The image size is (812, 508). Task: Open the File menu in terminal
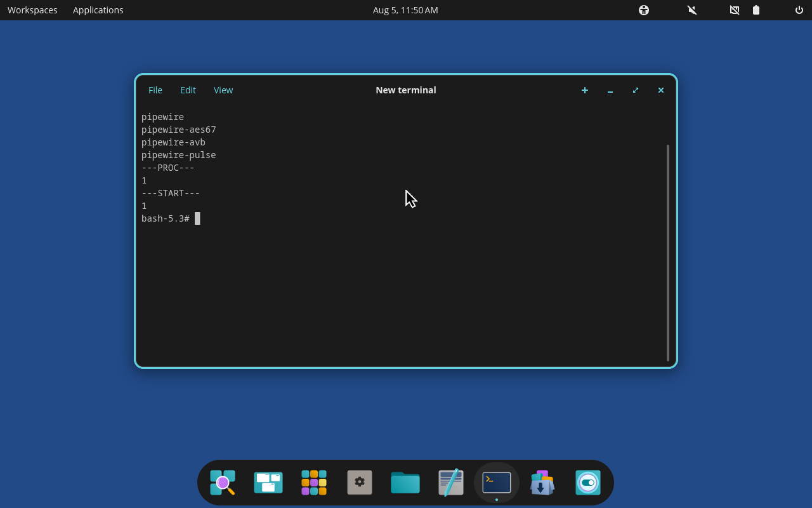(x=155, y=90)
